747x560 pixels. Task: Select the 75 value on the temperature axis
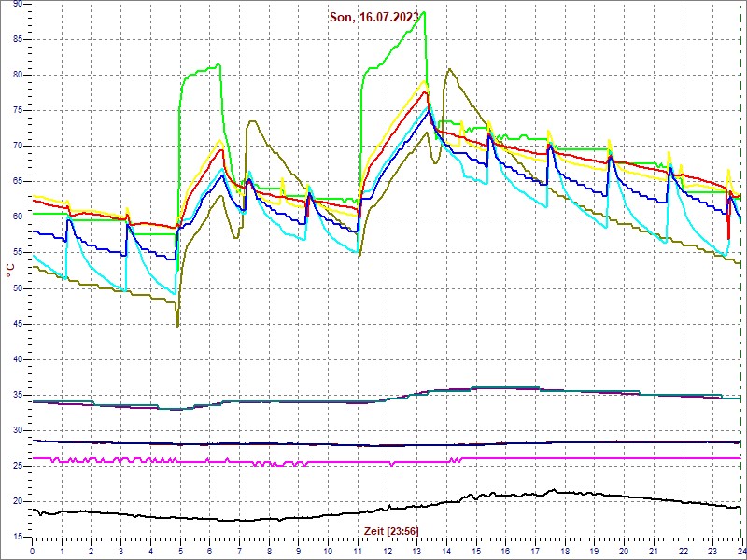17,110
